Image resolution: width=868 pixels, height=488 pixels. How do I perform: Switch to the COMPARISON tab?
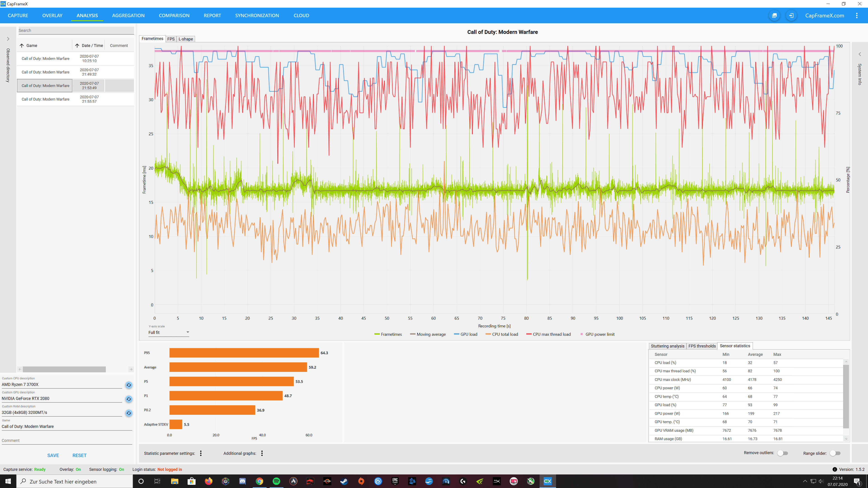(x=174, y=16)
